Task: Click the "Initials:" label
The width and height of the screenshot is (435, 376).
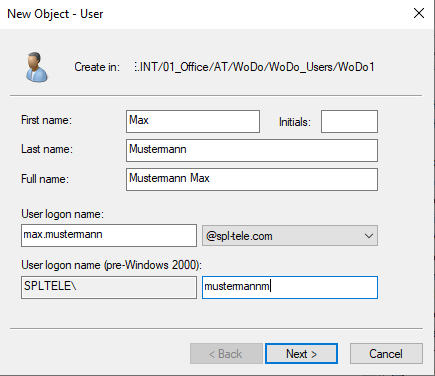Action: point(295,122)
